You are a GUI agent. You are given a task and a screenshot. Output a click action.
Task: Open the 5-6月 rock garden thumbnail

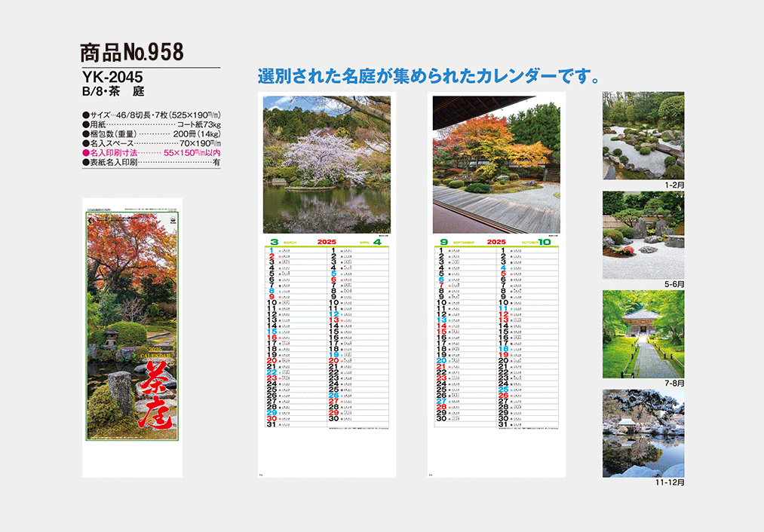click(643, 234)
